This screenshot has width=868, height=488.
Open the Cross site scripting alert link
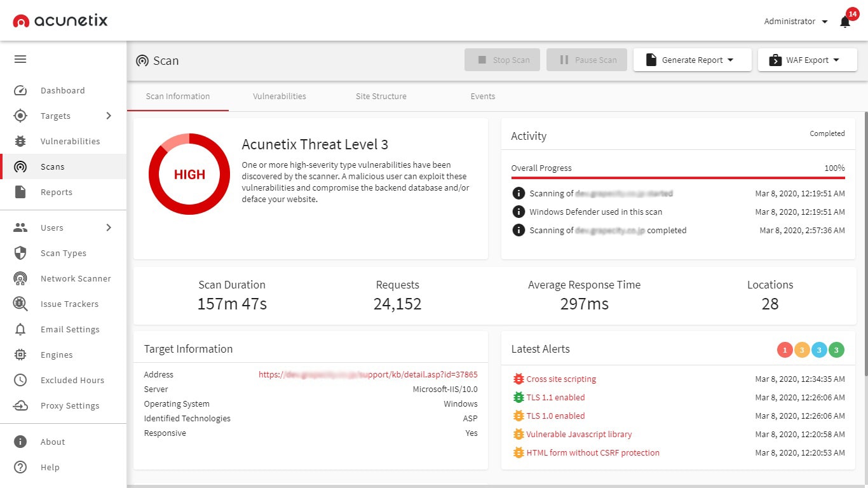(561, 379)
